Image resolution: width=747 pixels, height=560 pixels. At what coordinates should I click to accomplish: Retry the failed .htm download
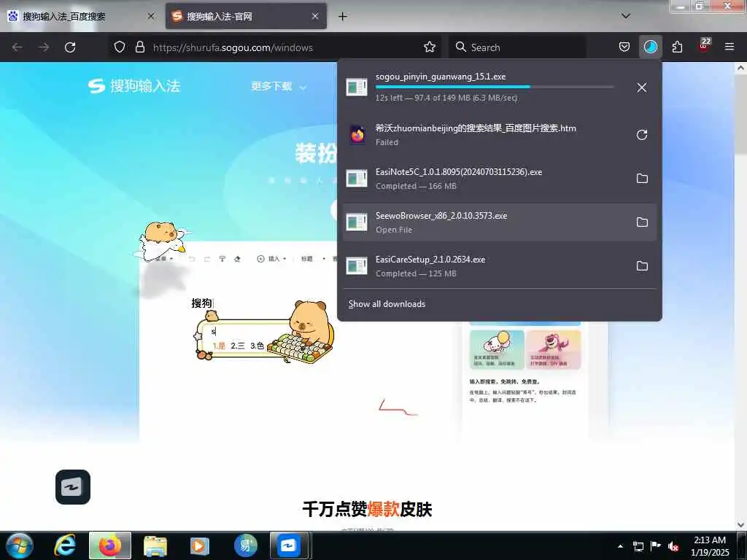click(642, 135)
